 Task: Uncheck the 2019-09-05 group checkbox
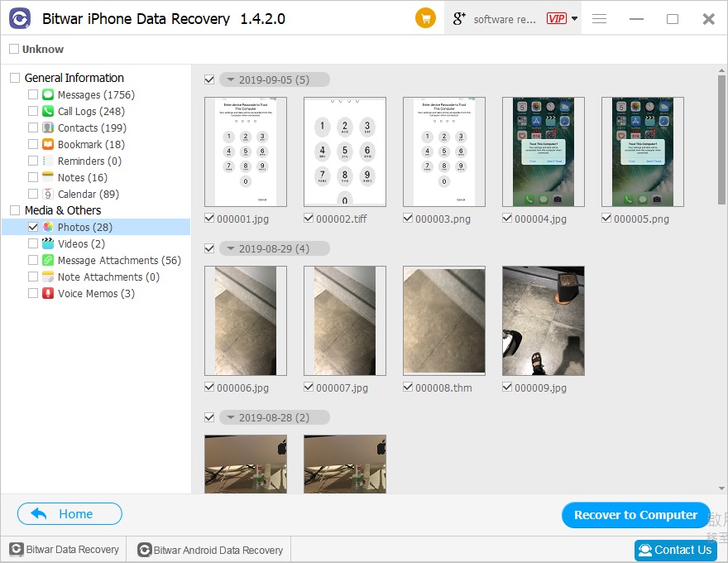point(209,79)
